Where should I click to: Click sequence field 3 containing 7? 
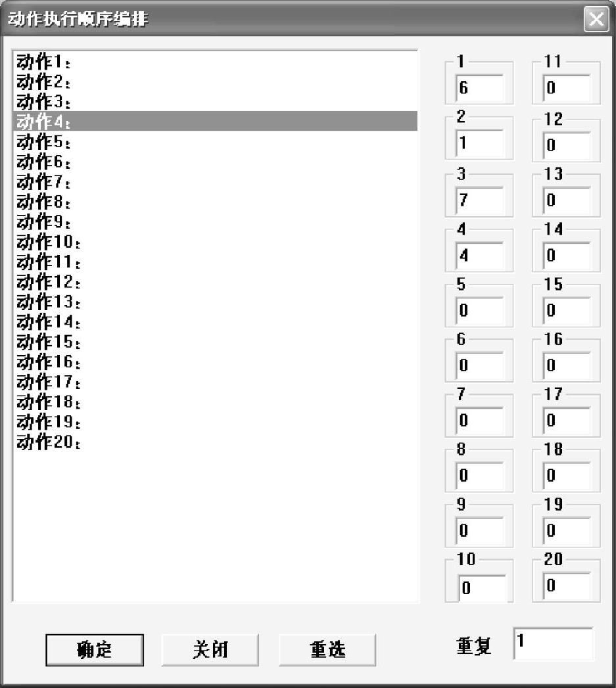point(479,200)
